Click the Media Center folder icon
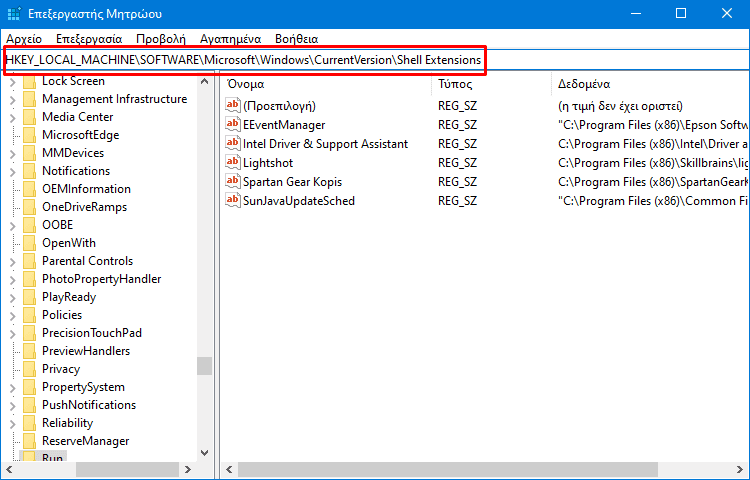This screenshot has width=750, height=480. coord(30,117)
